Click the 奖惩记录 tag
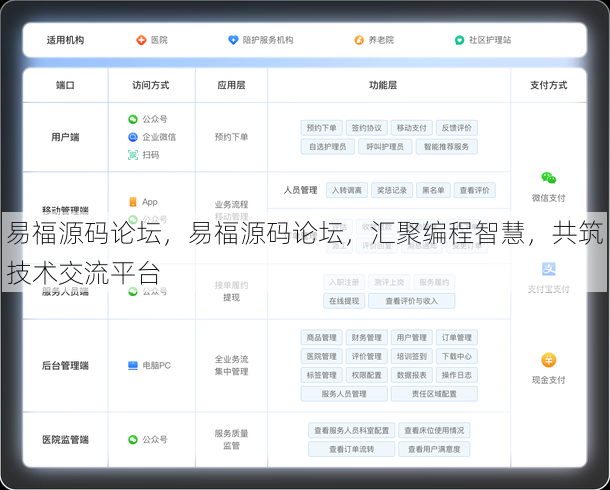The height and width of the screenshot is (490, 610). click(392, 190)
